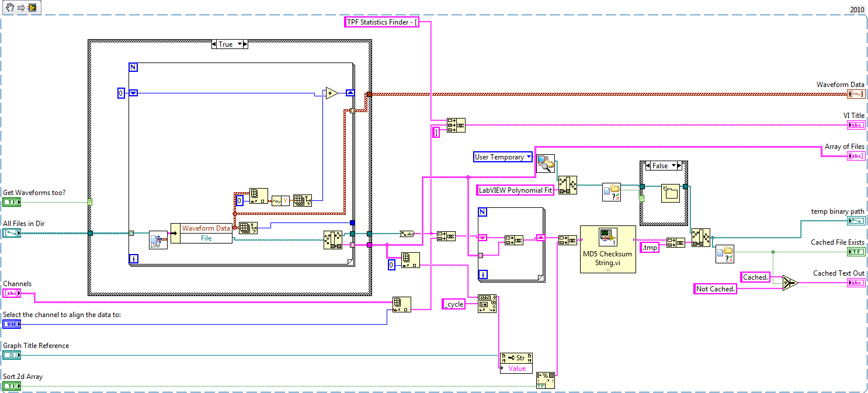This screenshot has width=868, height=393.
Task: Select the Path To String conversion node
Action: (407, 234)
